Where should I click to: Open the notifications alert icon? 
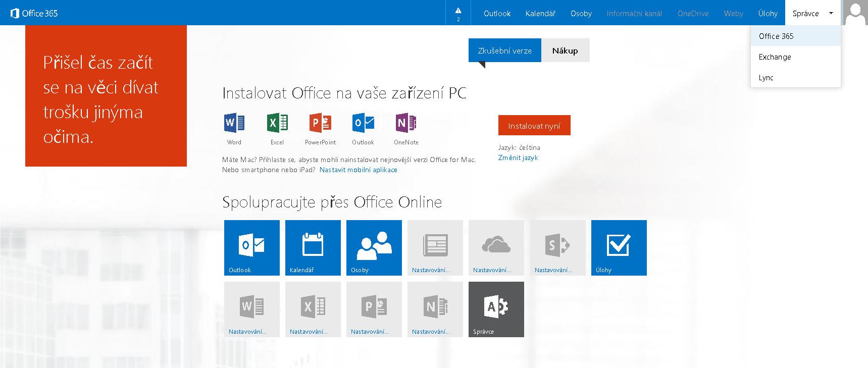[x=458, y=13]
